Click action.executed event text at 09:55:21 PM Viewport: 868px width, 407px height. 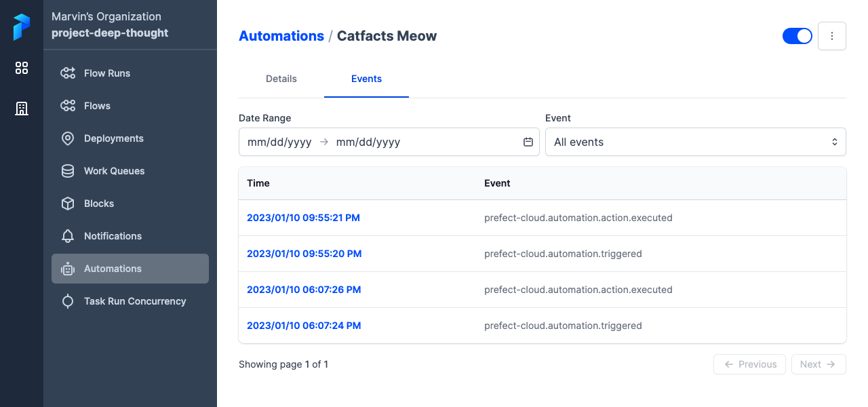tap(578, 218)
